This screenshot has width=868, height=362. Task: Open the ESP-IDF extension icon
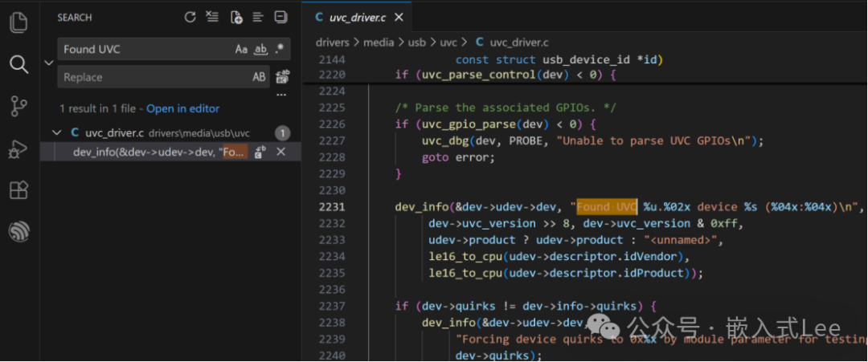point(18,232)
